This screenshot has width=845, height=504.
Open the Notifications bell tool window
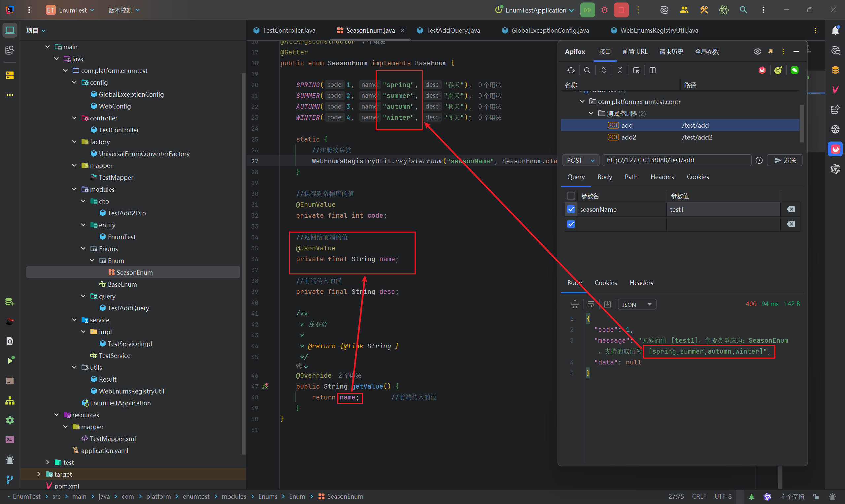(835, 31)
